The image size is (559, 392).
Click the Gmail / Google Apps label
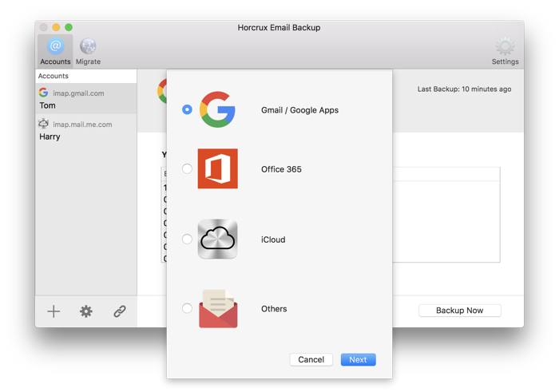[299, 110]
